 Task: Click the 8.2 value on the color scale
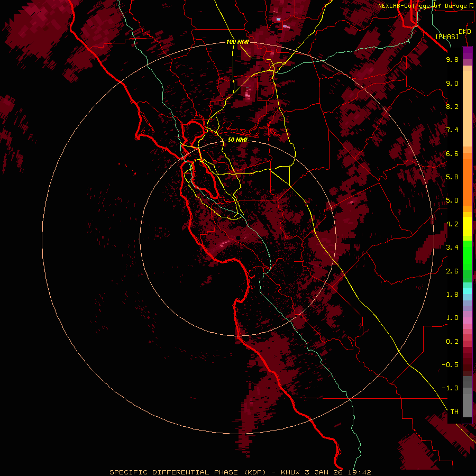[452, 106]
